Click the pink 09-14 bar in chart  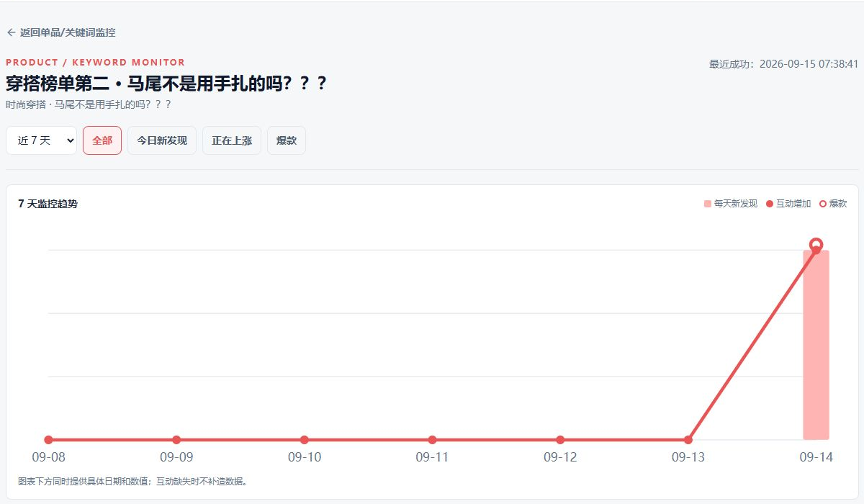[816, 345]
